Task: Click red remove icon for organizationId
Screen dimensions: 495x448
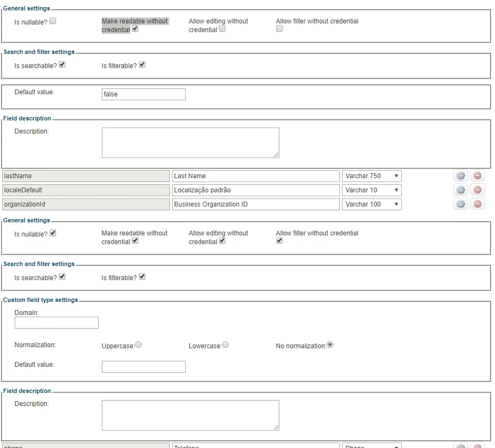Action: 478,204
